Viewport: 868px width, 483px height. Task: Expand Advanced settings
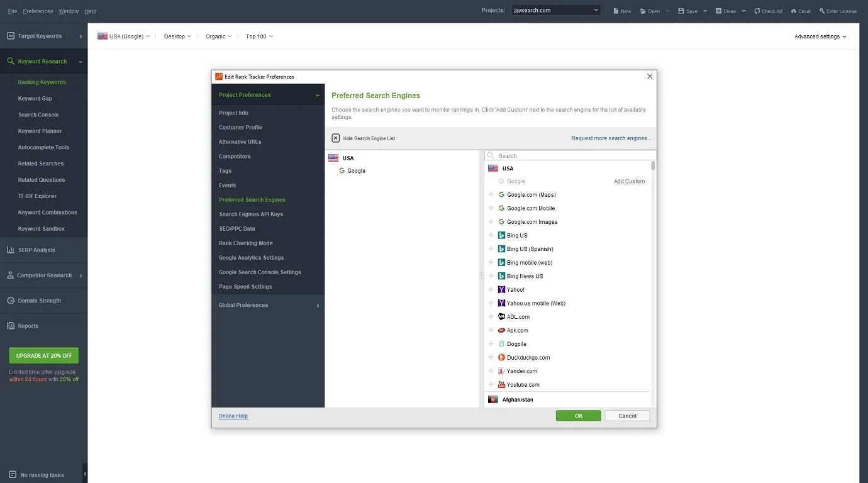(x=820, y=36)
